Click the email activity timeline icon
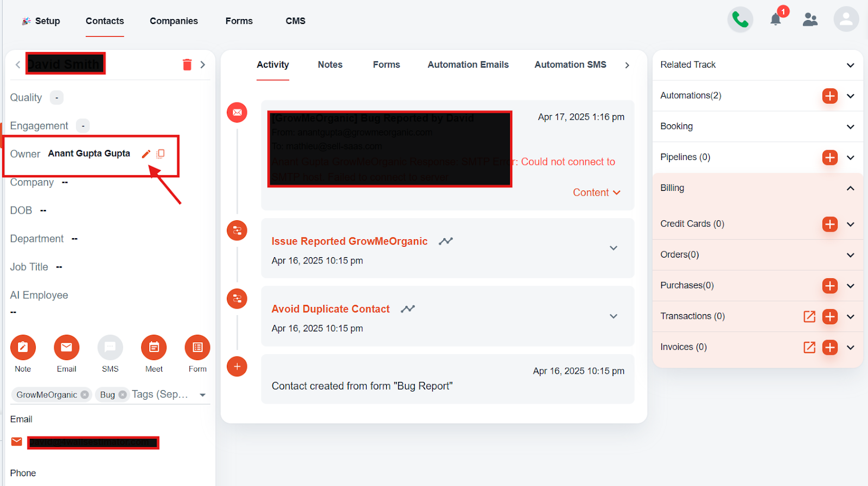 [237, 112]
